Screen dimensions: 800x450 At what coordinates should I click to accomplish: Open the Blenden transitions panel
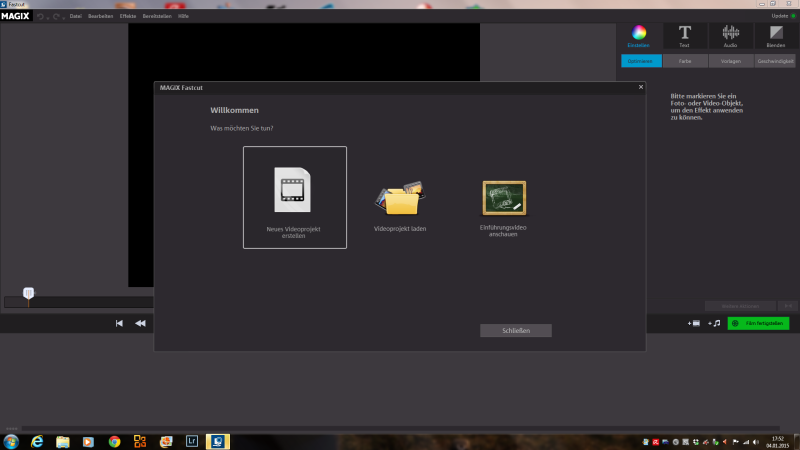776,36
